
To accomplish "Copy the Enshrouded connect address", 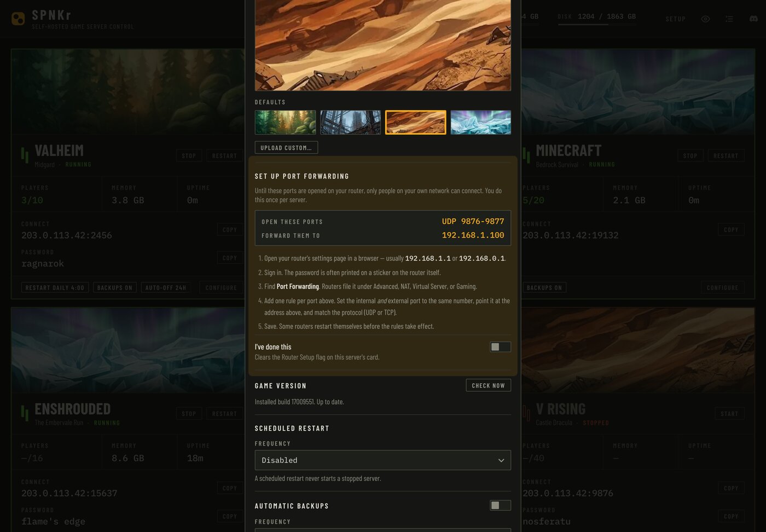I will click(x=230, y=488).
